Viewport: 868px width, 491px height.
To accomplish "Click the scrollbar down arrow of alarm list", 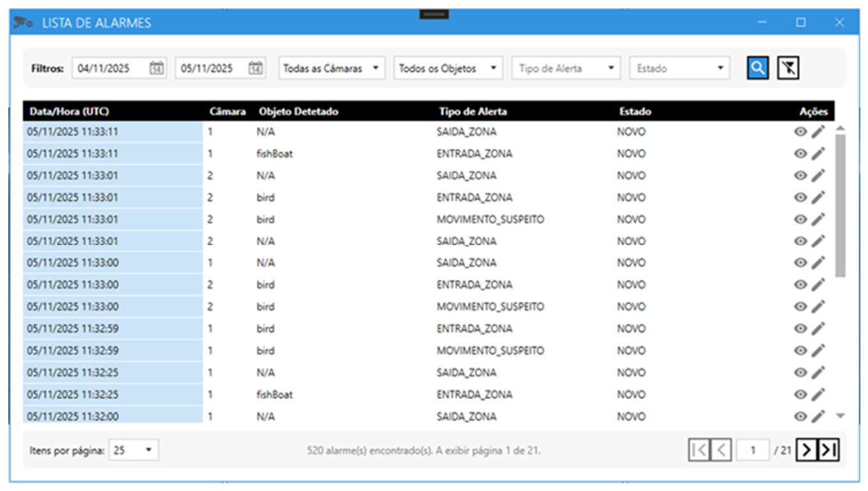I will coord(840,416).
